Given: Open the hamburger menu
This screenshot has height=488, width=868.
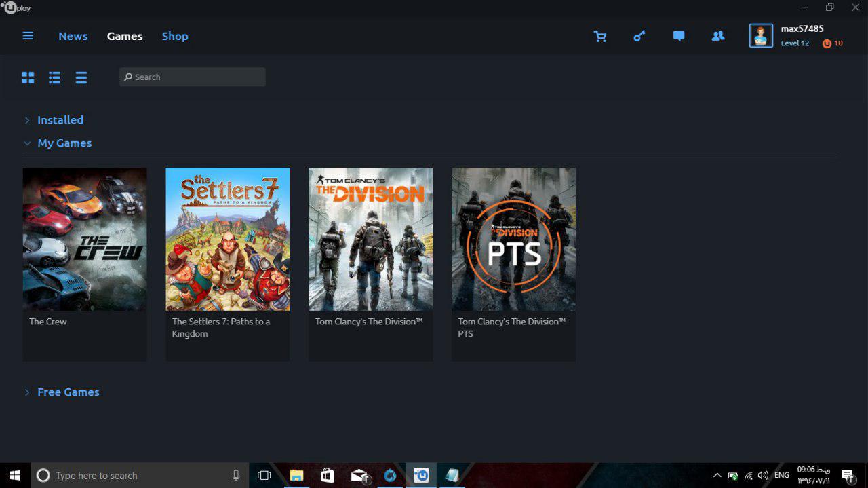Looking at the screenshot, I should pos(28,36).
